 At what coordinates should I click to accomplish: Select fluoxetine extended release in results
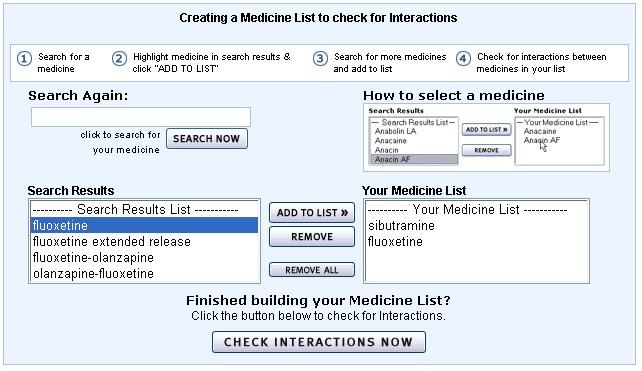[x=144, y=242]
